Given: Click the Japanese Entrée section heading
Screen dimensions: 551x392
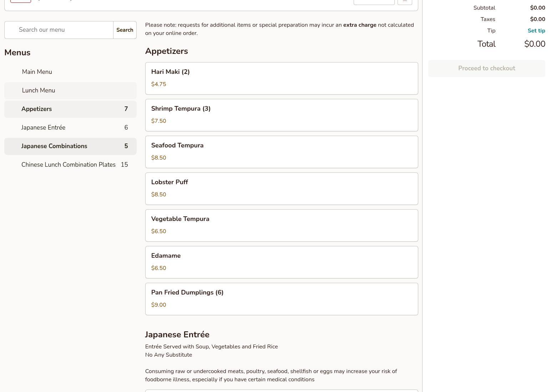Looking at the screenshot, I should point(177,335).
